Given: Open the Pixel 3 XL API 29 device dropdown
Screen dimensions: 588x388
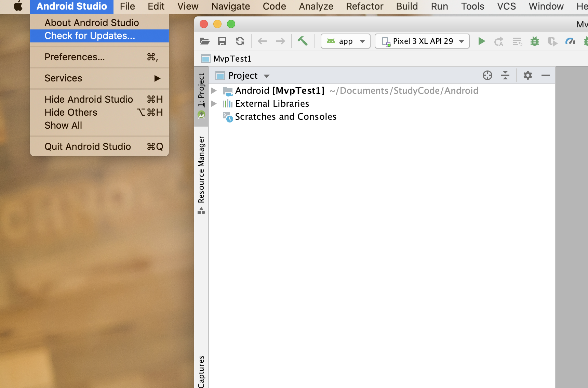Looking at the screenshot, I should (422, 41).
